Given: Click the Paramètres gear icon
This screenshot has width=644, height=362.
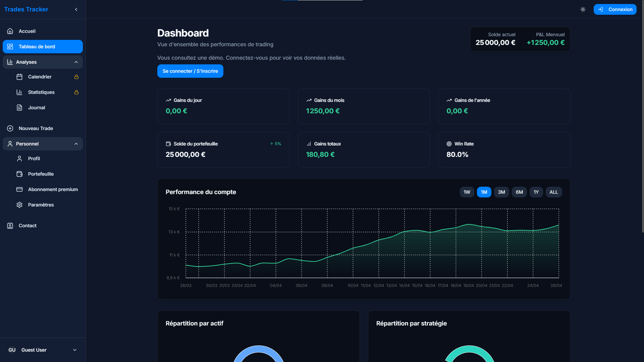Looking at the screenshot, I should [x=19, y=205].
